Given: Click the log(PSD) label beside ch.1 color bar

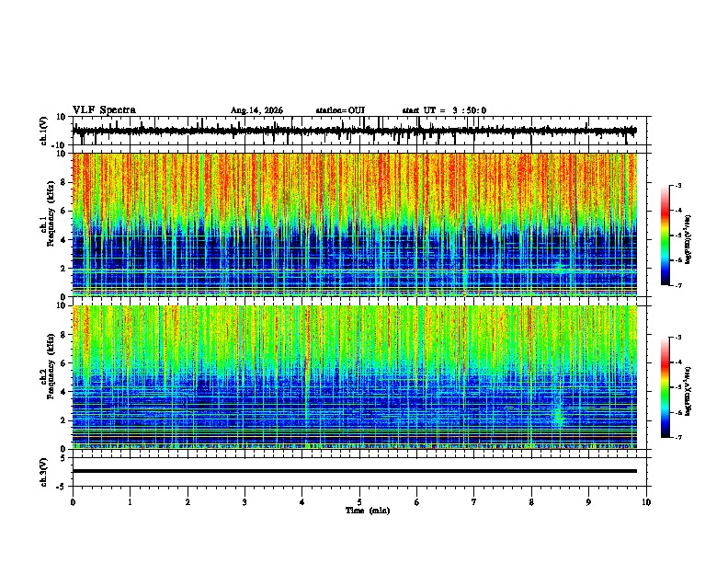Looking at the screenshot, I should (688, 239).
